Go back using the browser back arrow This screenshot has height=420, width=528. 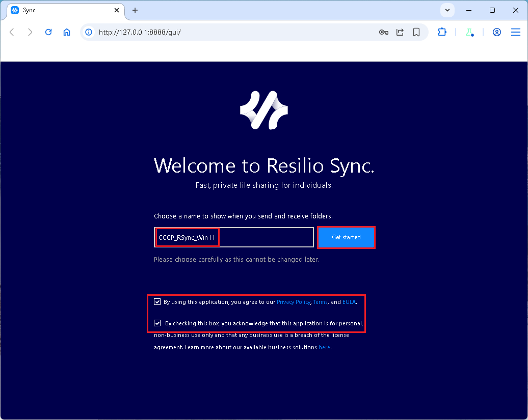point(12,32)
